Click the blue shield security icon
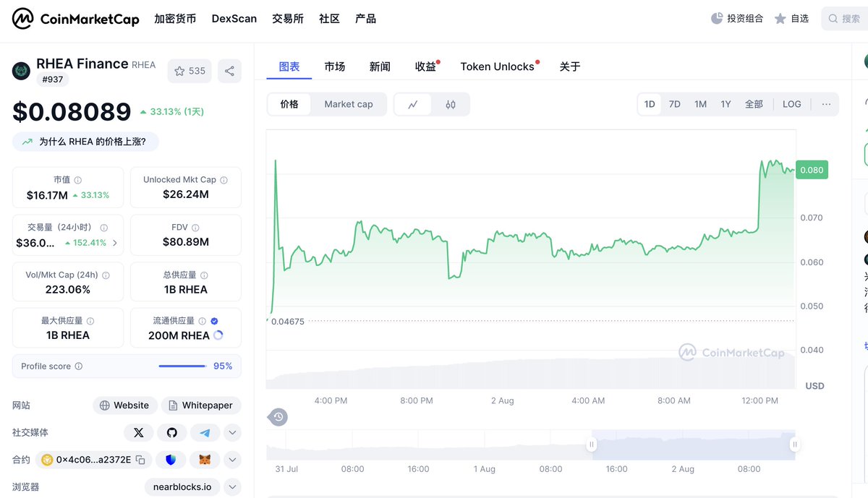Image resolution: width=868 pixels, height=498 pixels. coord(171,460)
